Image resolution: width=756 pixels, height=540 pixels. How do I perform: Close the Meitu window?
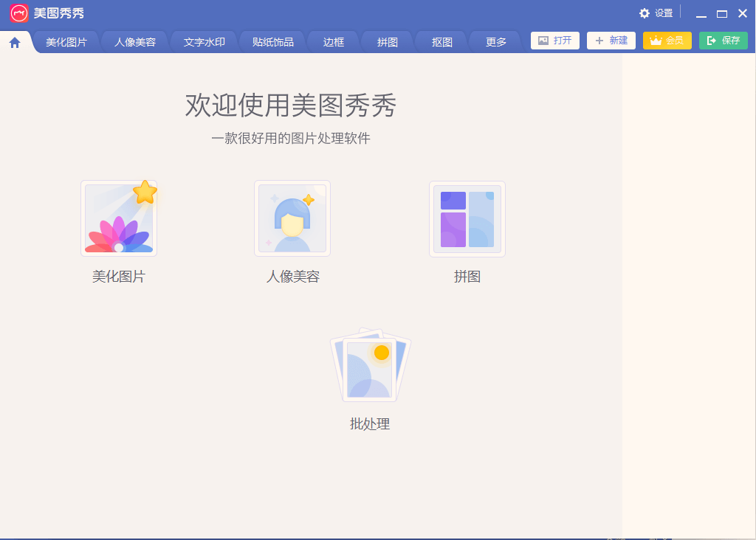click(x=743, y=13)
